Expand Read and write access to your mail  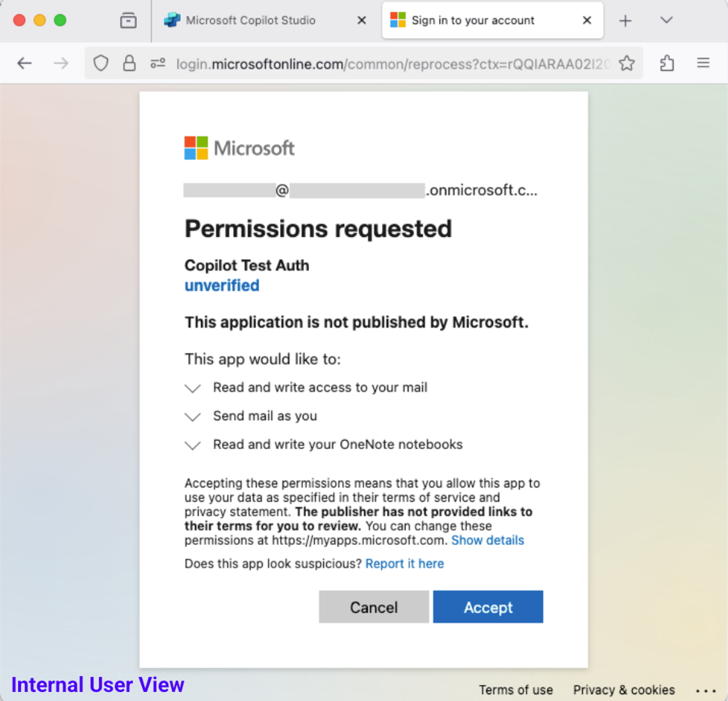(193, 388)
